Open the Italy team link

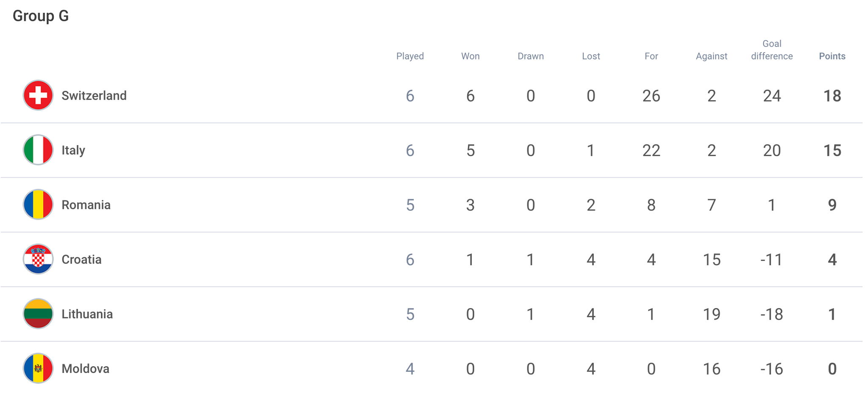click(x=73, y=150)
